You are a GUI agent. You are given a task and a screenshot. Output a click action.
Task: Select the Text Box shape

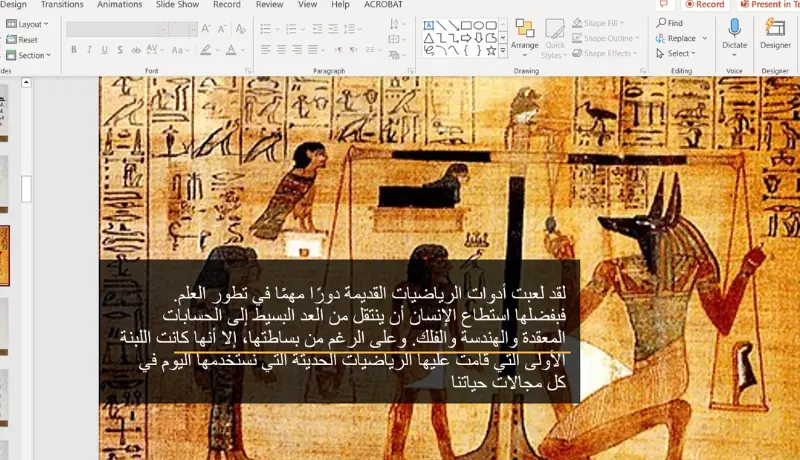429,25
